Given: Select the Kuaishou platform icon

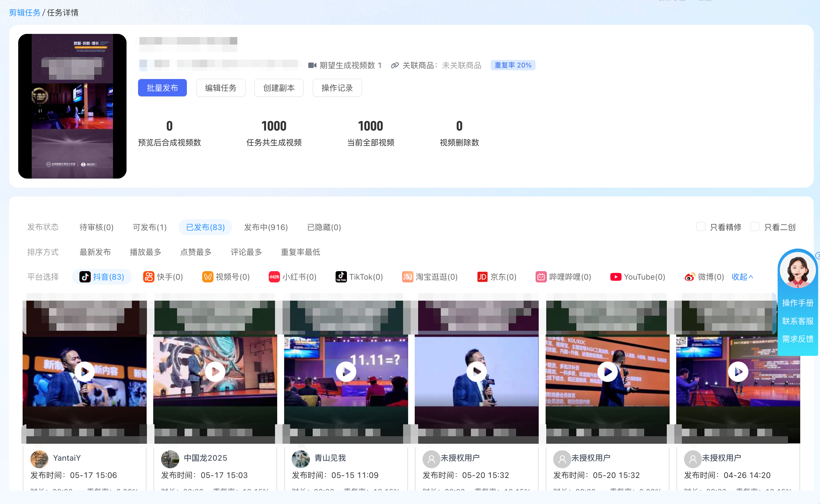Looking at the screenshot, I should click(148, 277).
